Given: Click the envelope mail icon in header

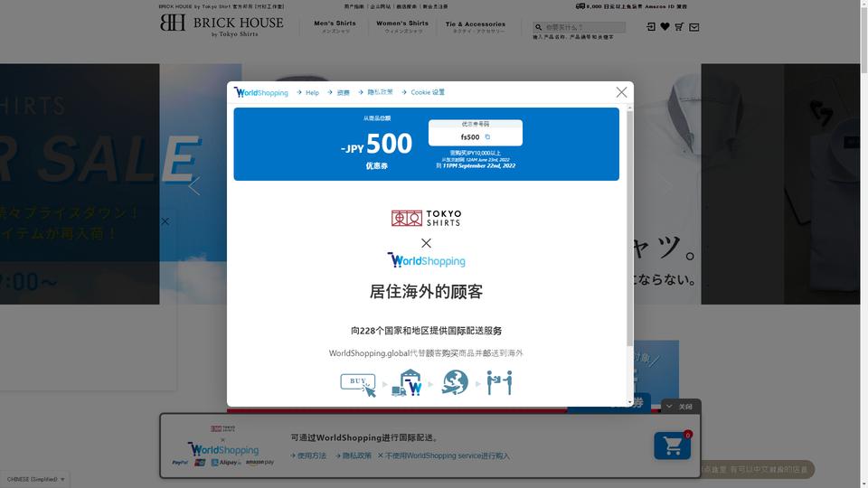Looking at the screenshot, I should pos(693,27).
